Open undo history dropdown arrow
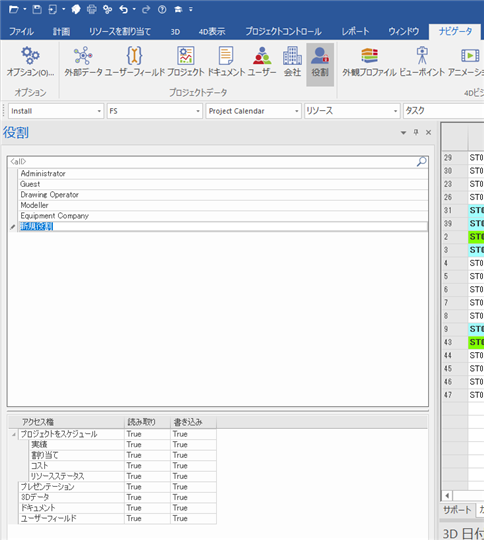Image resolution: width=484 pixels, height=540 pixels. [x=134, y=9]
